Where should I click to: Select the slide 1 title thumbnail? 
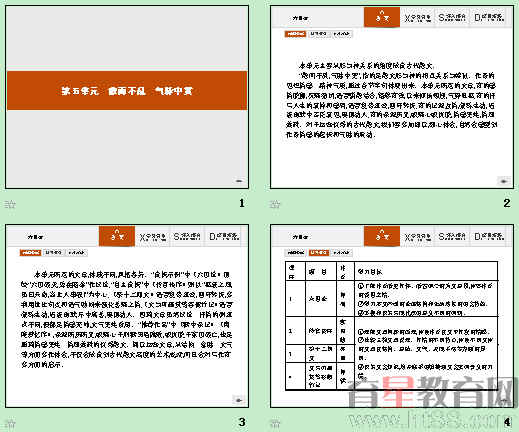coord(127,97)
